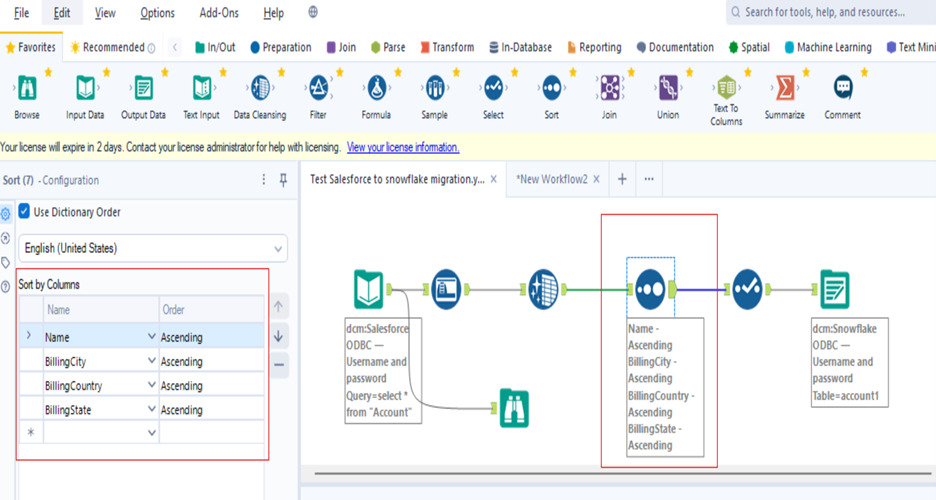The height and width of the screenshot is (500, 936).
Task: Pin the Sort configuration panel
Action: [x=283, y=180]
